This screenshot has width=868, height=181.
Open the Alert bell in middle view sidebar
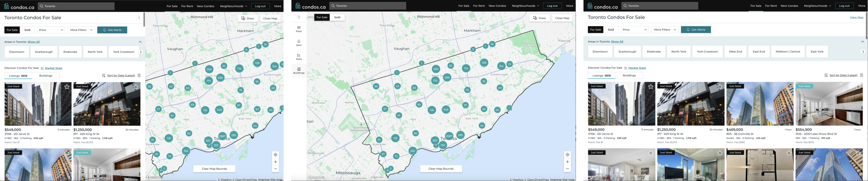[299, 43]
